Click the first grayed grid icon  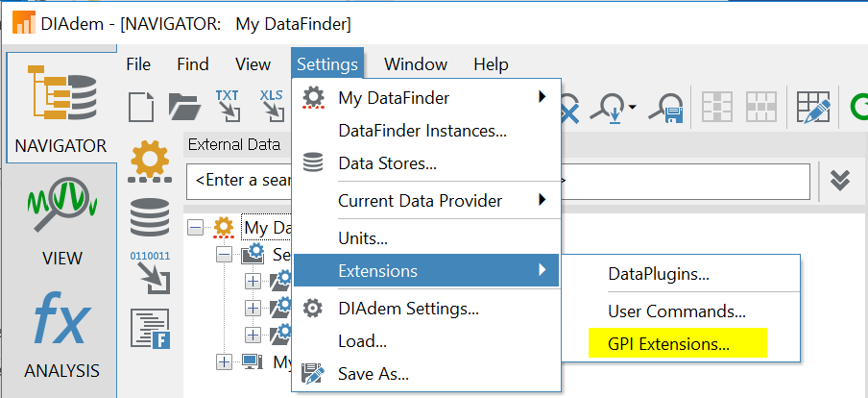(x=717, y=107)
